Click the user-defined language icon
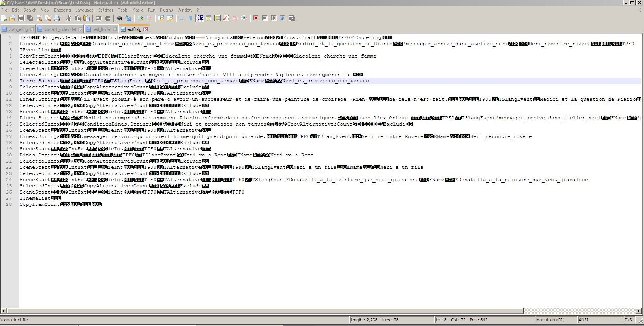The width and height of the screenshot is (644, 326). (x=209, y=18)
